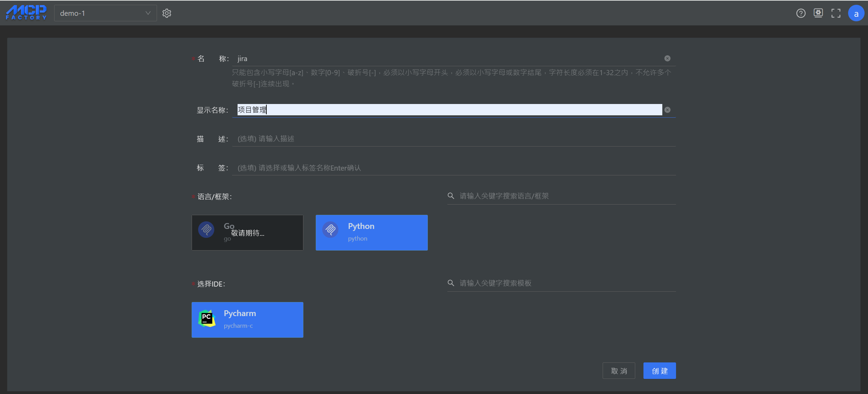Open the gear settings icon
868x394 pixels.
(167, 13)
